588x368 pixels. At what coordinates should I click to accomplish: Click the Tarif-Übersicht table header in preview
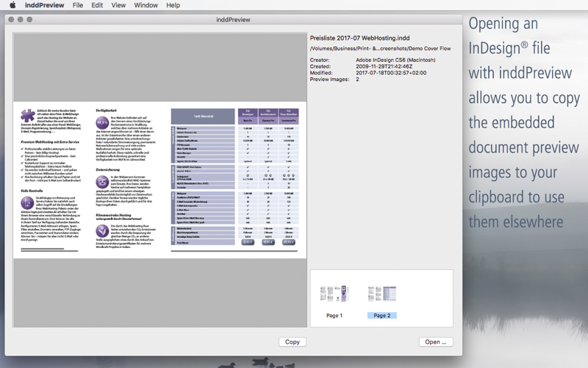tap(203, 116)
